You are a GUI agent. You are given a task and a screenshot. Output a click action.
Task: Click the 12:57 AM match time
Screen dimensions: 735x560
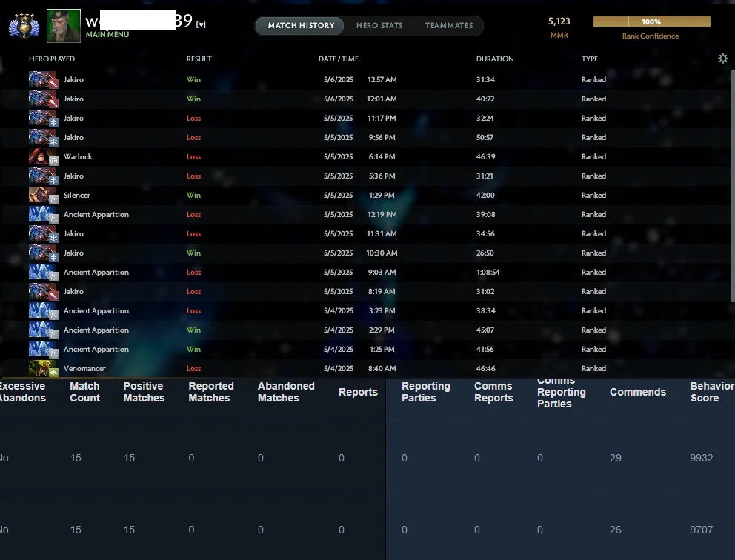(x=382, y=80)
